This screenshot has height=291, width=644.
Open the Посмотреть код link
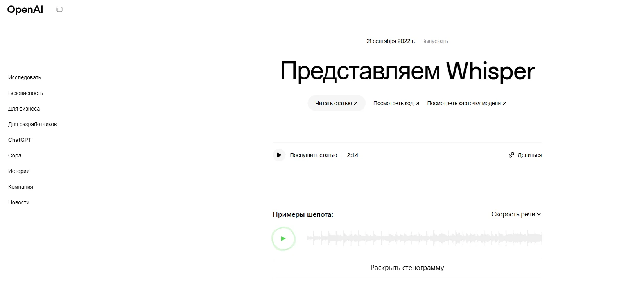point(396,103)
